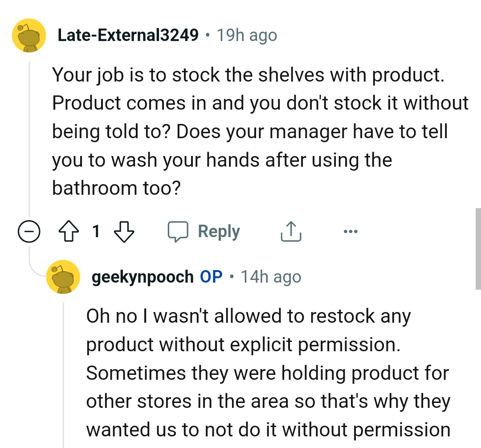Click the Reply button
Screen dimensions: 481x448
[218, 231]
